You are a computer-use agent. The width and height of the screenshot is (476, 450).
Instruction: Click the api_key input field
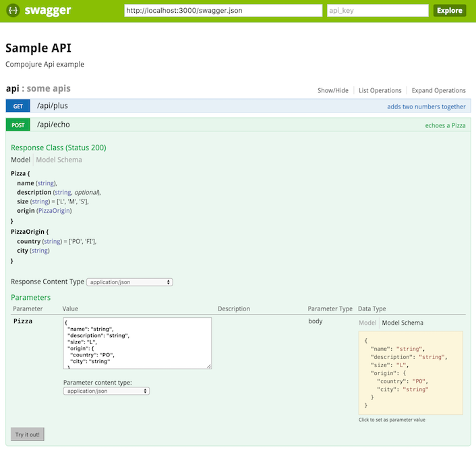click(377, 10)
